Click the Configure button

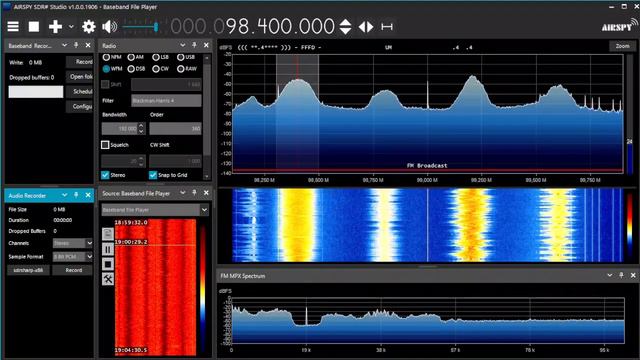pyautogui.click(x=80, y=106)
